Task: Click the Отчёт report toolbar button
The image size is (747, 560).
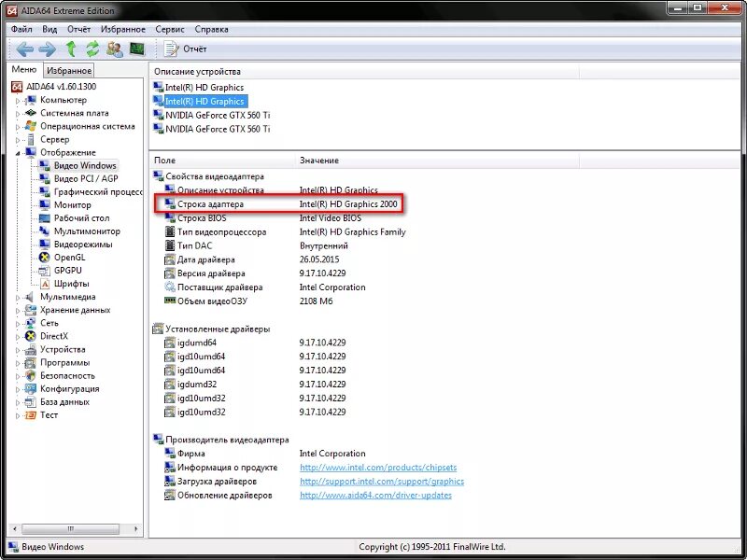Action: click(185, 49)
